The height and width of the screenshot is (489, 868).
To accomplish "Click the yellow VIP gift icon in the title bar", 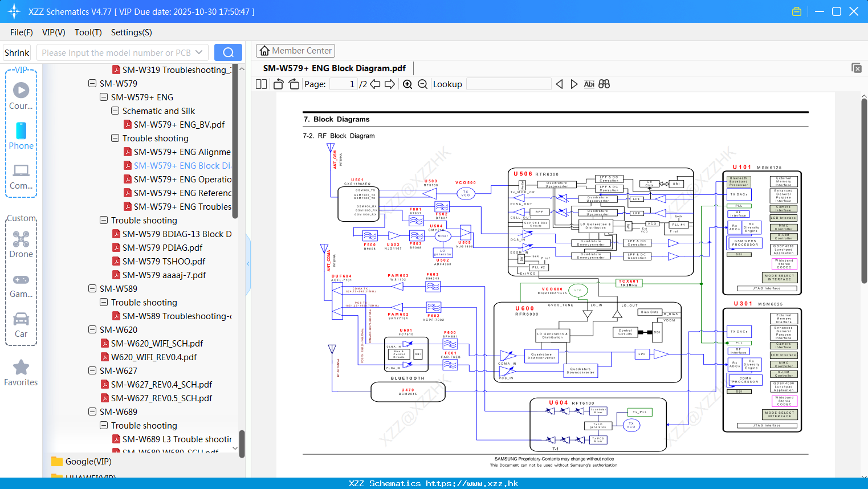I will pyautogui.click(x=797, y=11).
